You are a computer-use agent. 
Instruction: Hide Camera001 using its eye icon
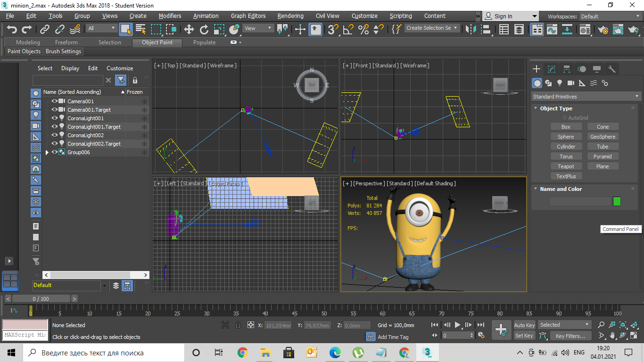tap(55, 101)
